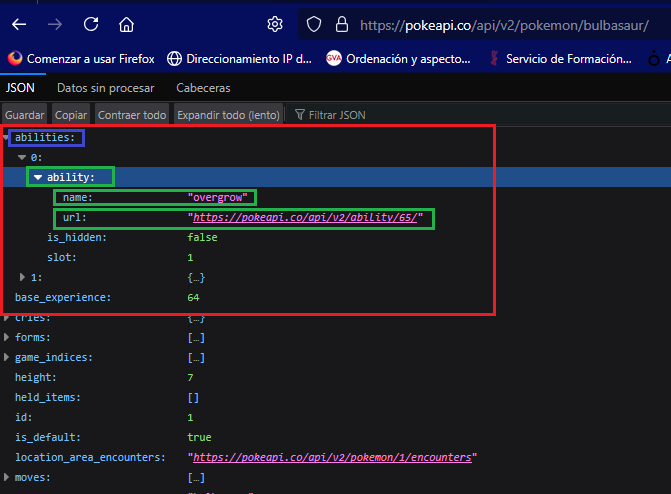Select the url: key label
Screen dimensions: 671x494
(74, 217)
